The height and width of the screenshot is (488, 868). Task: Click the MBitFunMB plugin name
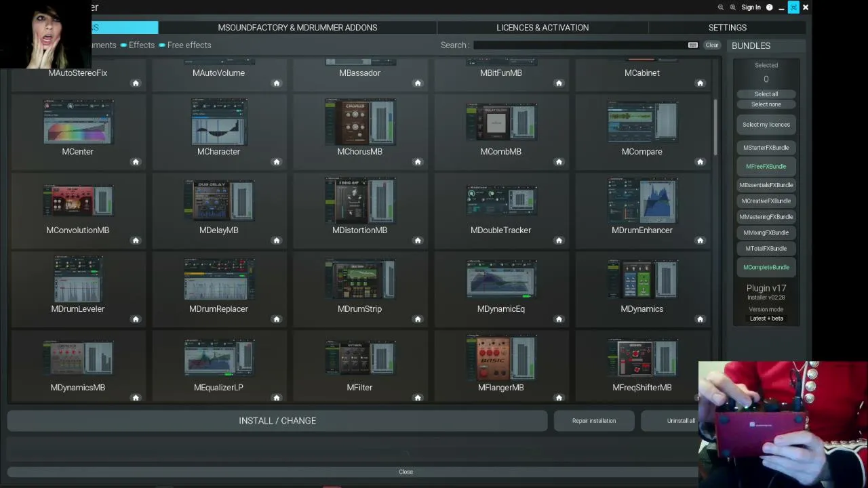click(501, 73)
